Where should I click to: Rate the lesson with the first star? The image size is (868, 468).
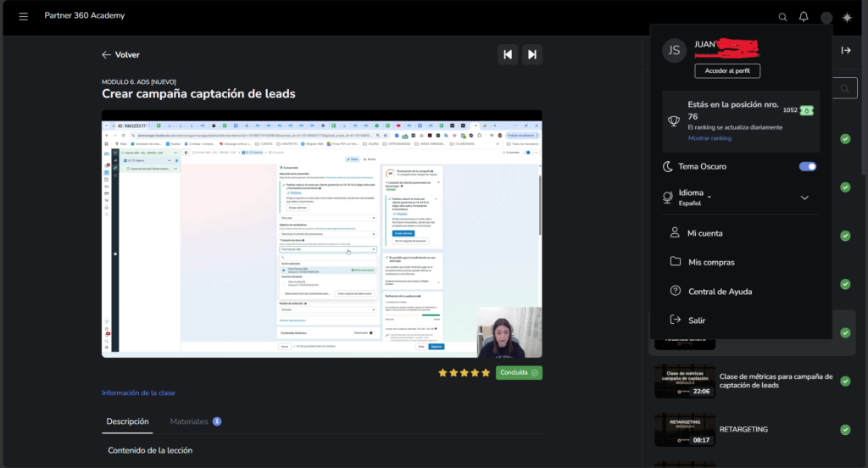[x=442, y=373]
